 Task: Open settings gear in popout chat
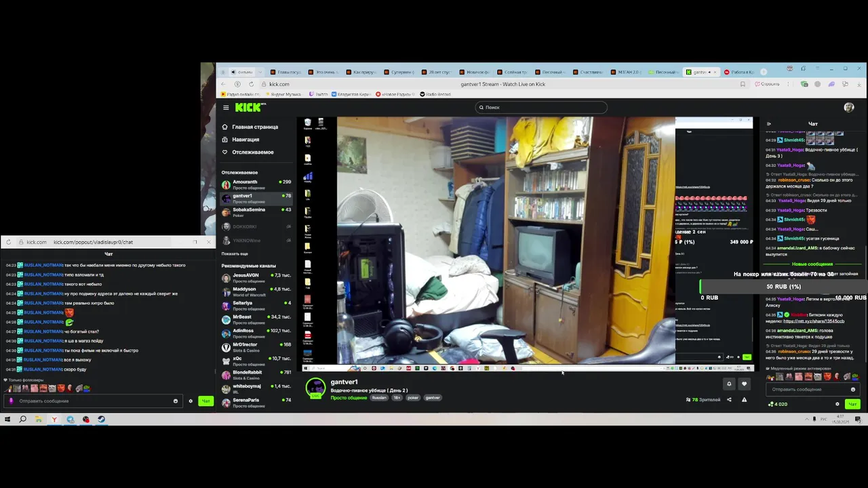coord(191,401)
